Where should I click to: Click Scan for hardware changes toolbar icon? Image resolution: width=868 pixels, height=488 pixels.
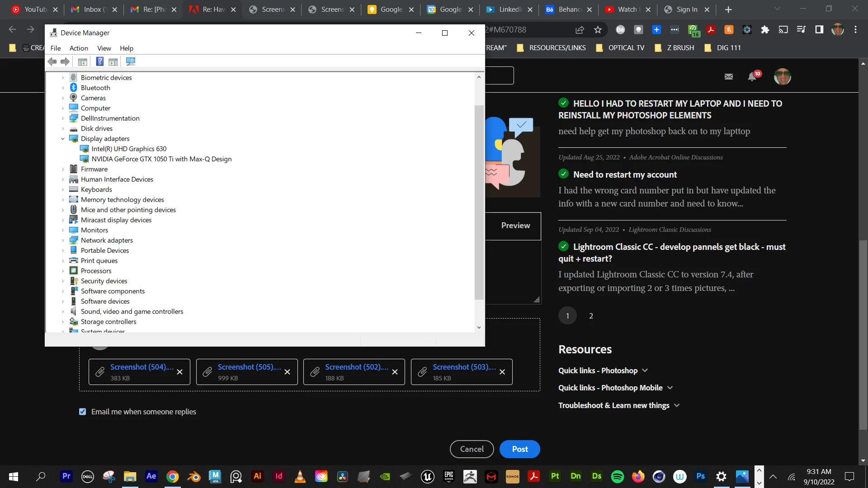tap(131, 61)
